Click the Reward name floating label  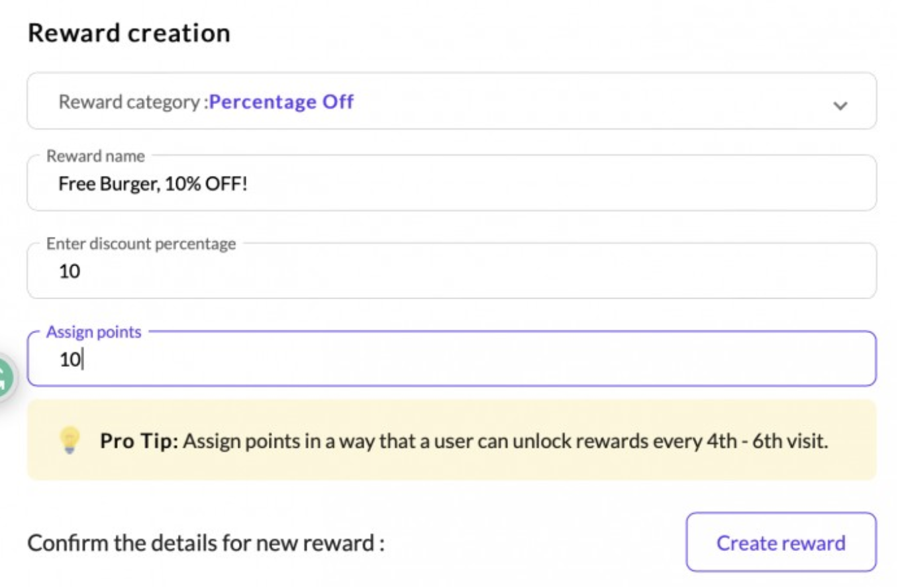tap(95, 156)
